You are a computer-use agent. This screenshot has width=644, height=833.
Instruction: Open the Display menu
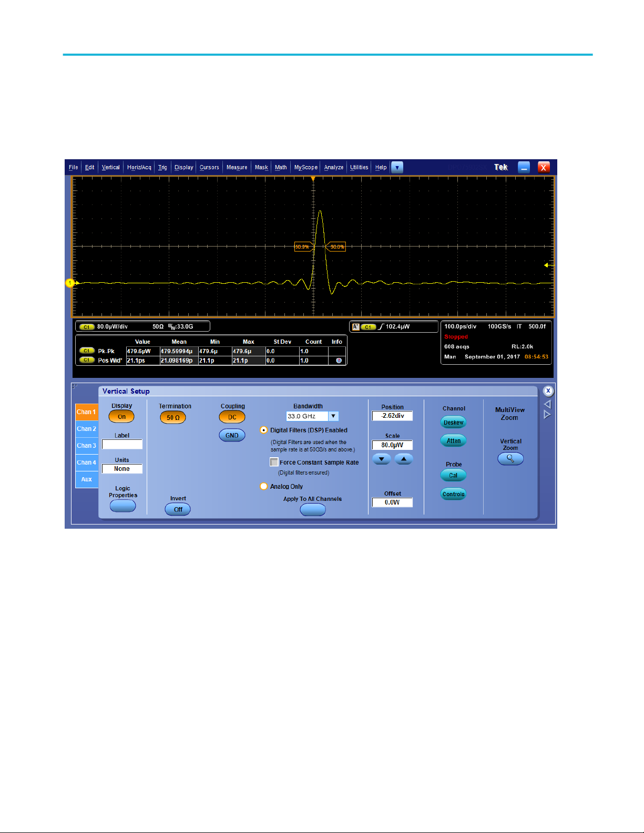tap(183, 168)
